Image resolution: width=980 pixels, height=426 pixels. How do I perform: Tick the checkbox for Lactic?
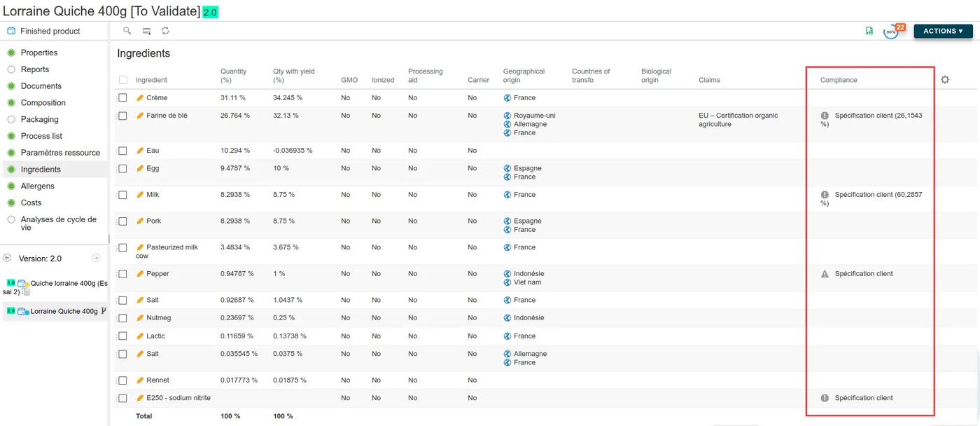coord(122,336)
